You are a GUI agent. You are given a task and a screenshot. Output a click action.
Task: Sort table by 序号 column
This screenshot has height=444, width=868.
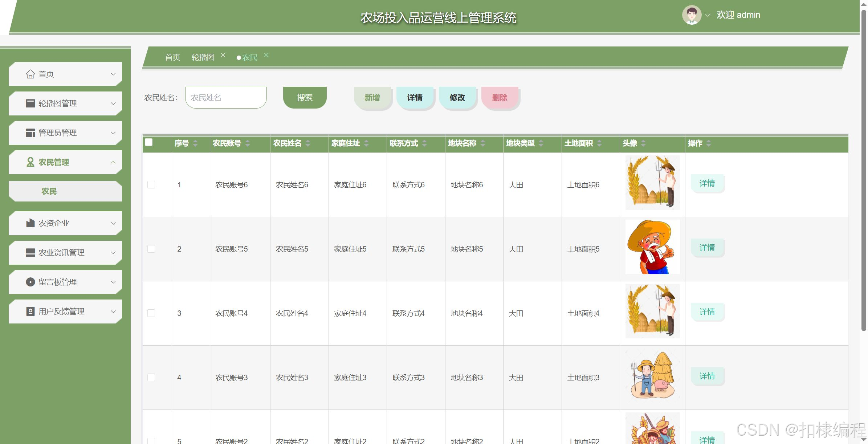click(195, 143)
